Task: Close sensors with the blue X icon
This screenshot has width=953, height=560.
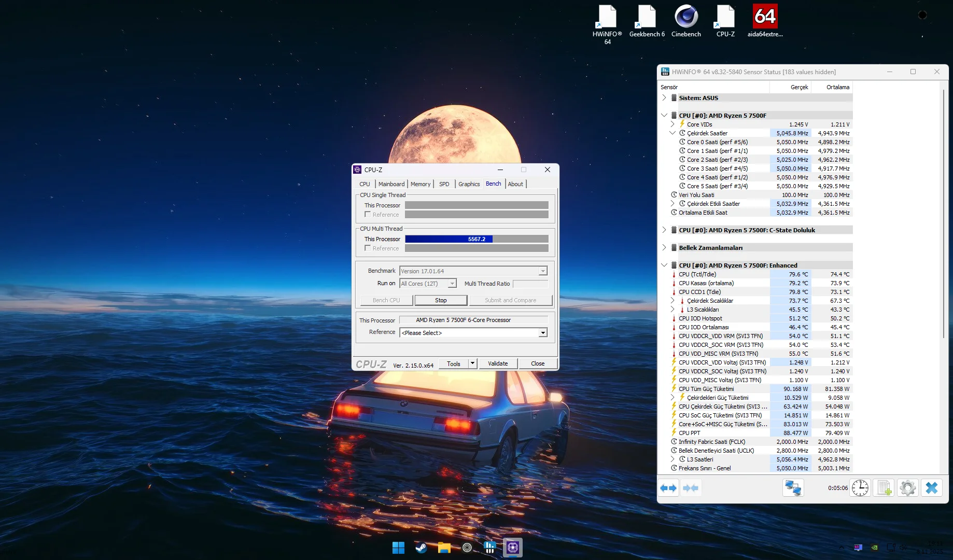Action: 932,488
